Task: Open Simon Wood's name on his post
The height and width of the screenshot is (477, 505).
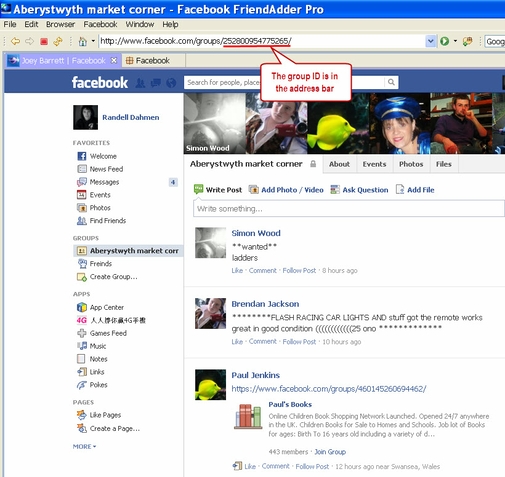Action: 256,233
